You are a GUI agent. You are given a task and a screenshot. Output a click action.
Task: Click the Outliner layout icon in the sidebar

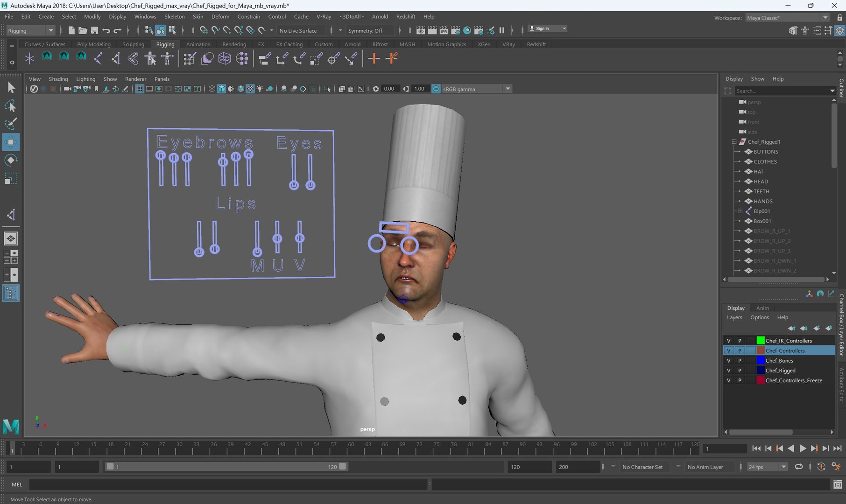pyautogui.click(x=10, y=293)
